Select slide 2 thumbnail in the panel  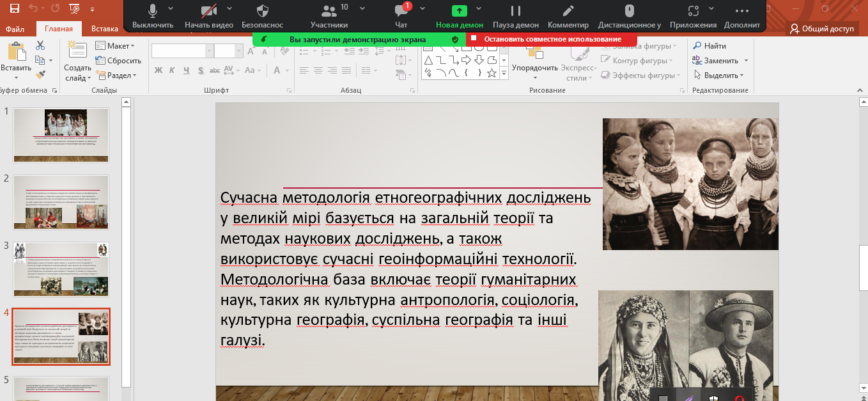coord(61,201)
